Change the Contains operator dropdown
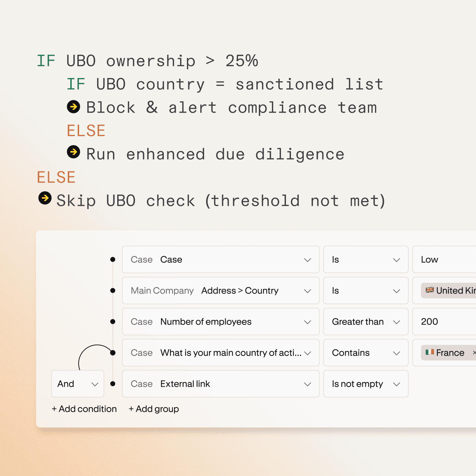Viewport: 476px width, 476px height. [365, 353]
